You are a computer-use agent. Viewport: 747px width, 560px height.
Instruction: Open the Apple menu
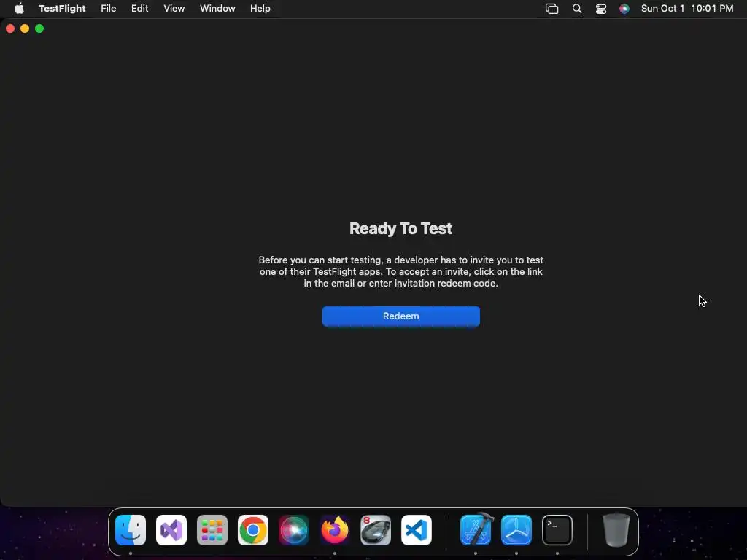[x=19, y=9]
